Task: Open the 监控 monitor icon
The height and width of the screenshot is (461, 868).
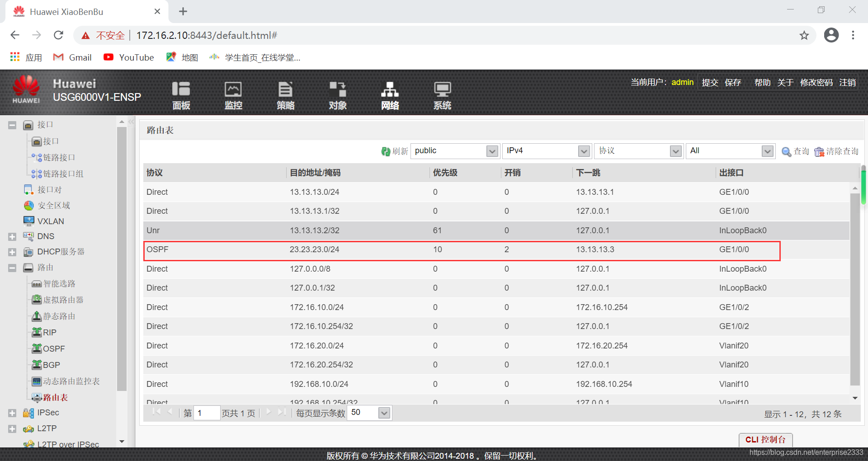Action: pyautogui.click(x=233, y=95)
